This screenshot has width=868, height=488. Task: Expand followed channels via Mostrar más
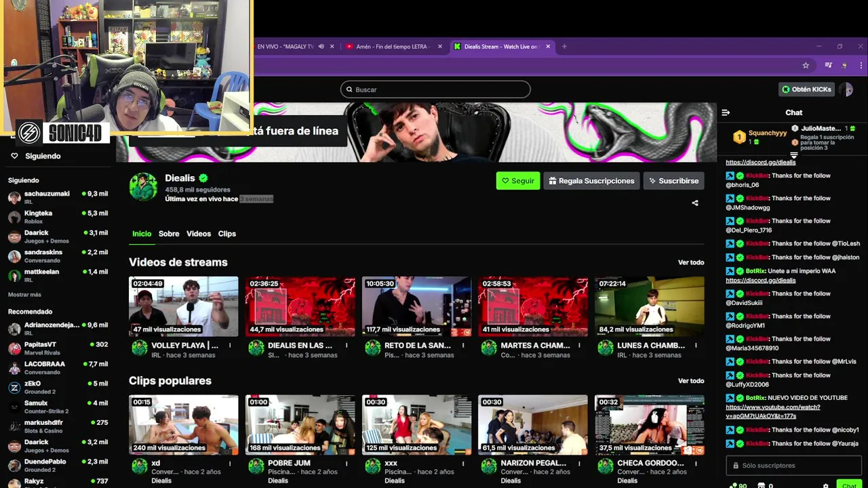coord(24,295)
